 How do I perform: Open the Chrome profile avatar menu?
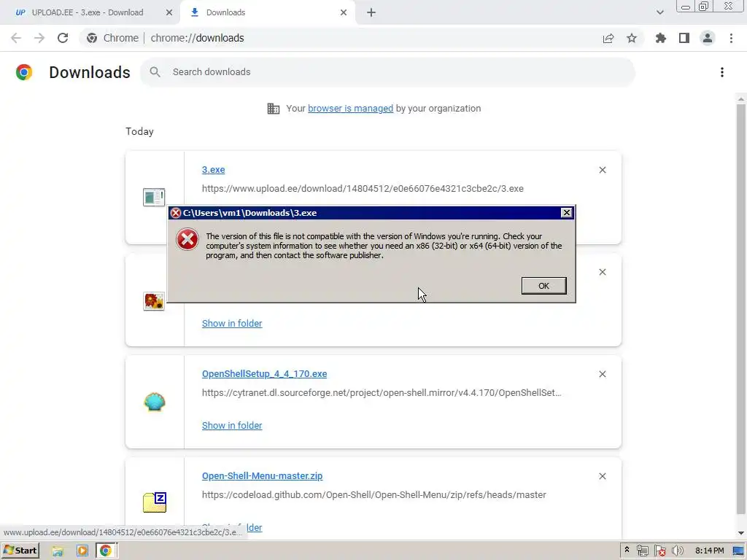tap(707, 38)
